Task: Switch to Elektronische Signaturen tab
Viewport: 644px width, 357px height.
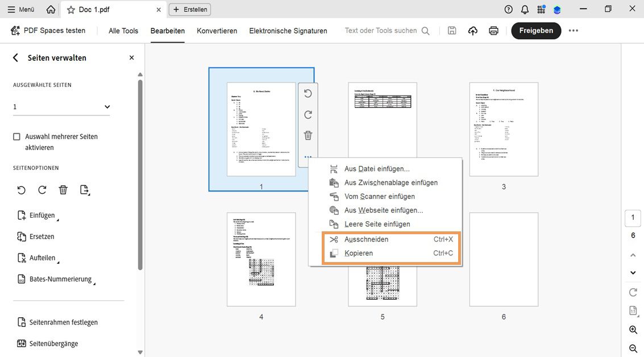Action: tap(288, 31)
